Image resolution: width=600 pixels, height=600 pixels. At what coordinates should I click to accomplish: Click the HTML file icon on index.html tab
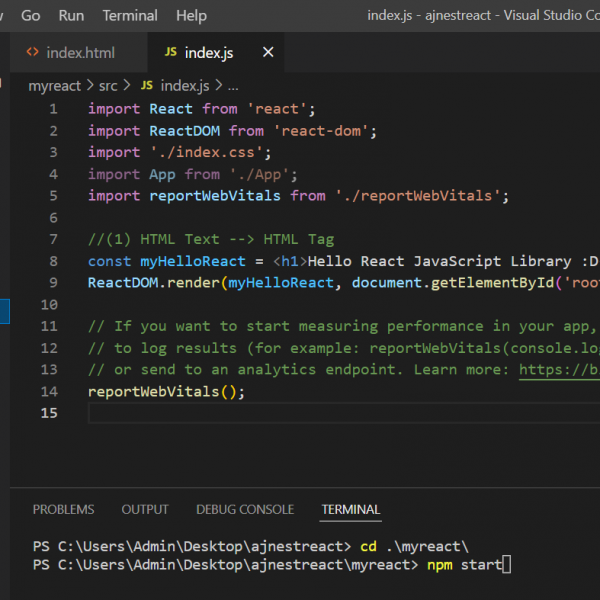33,52
